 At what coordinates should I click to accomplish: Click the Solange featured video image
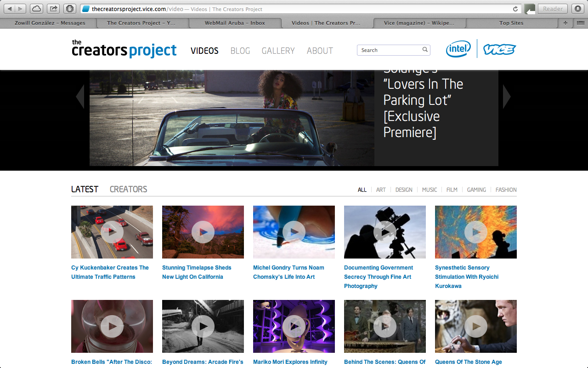click(x=232, y=118)
